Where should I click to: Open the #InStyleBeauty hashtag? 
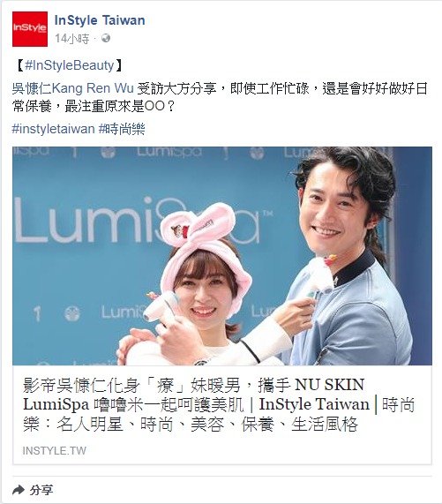pyautogui.click(x=70, y=65)
